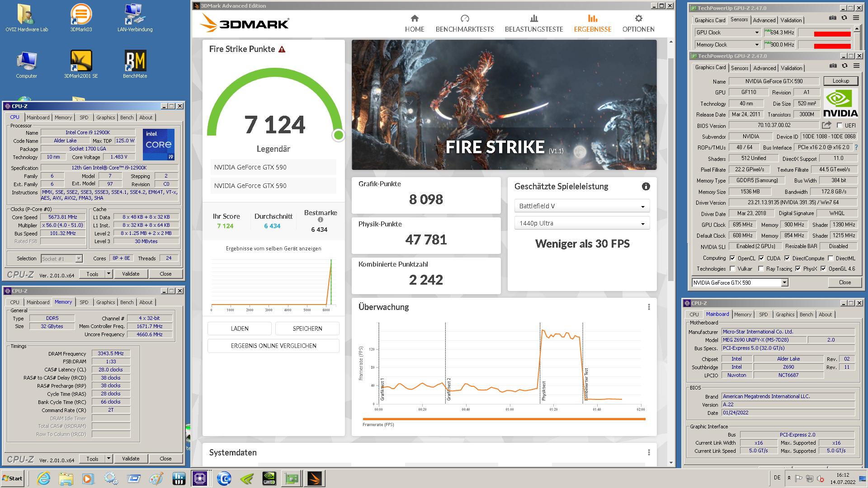Viewport: 868px width, 488px height.
Task: Open the Sensors tab in front GPU-Z
Action: [740, 68]
